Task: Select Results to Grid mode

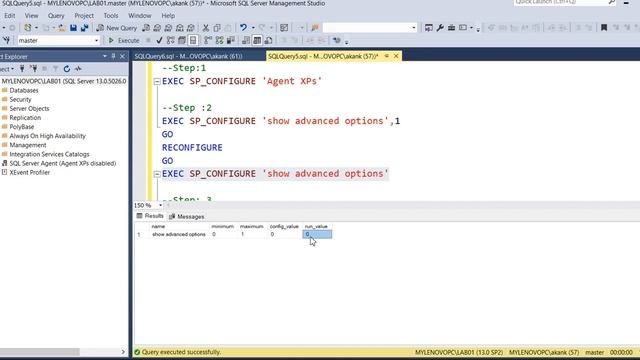Action: [257, 40]
